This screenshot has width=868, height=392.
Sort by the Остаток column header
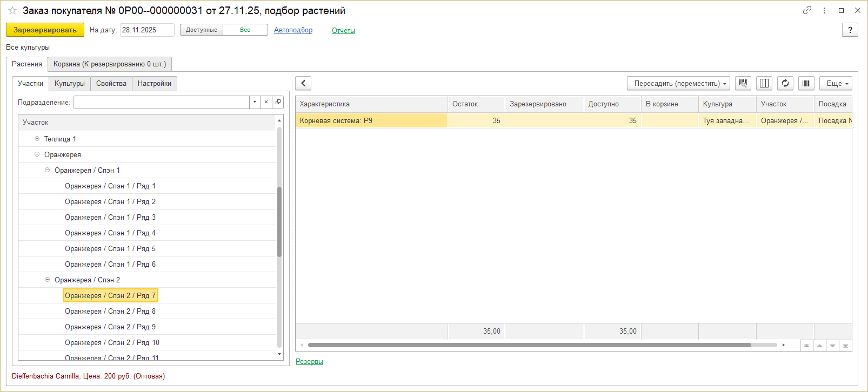point(477,104)
